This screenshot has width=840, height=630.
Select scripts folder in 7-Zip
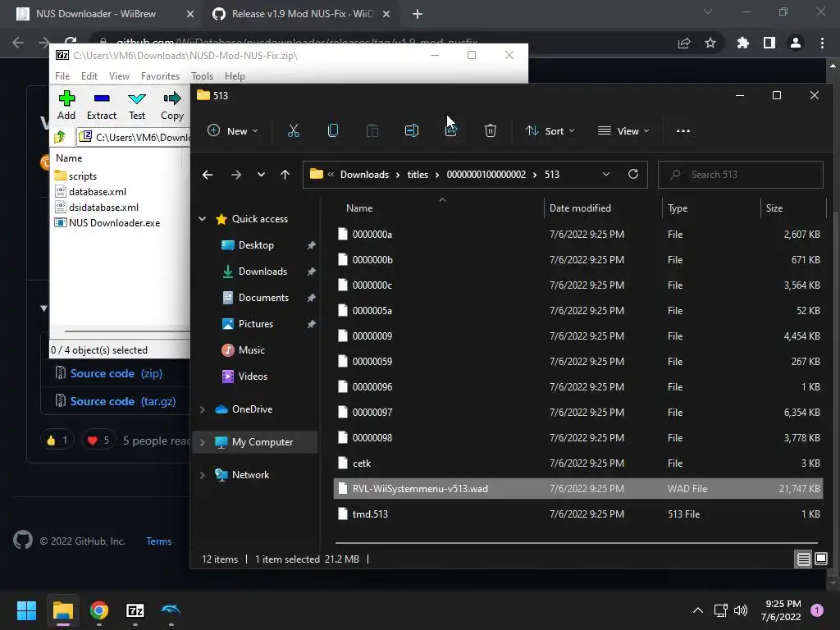[x=75, y=176]
